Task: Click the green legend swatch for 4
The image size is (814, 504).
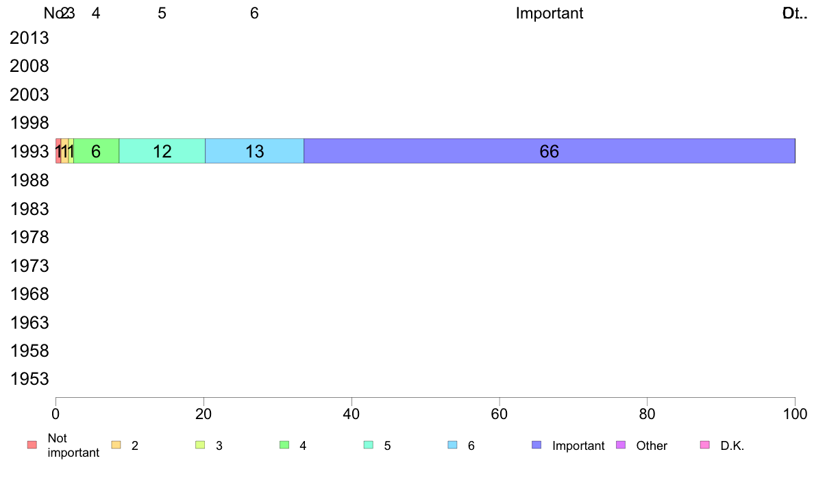Action: 284,445
